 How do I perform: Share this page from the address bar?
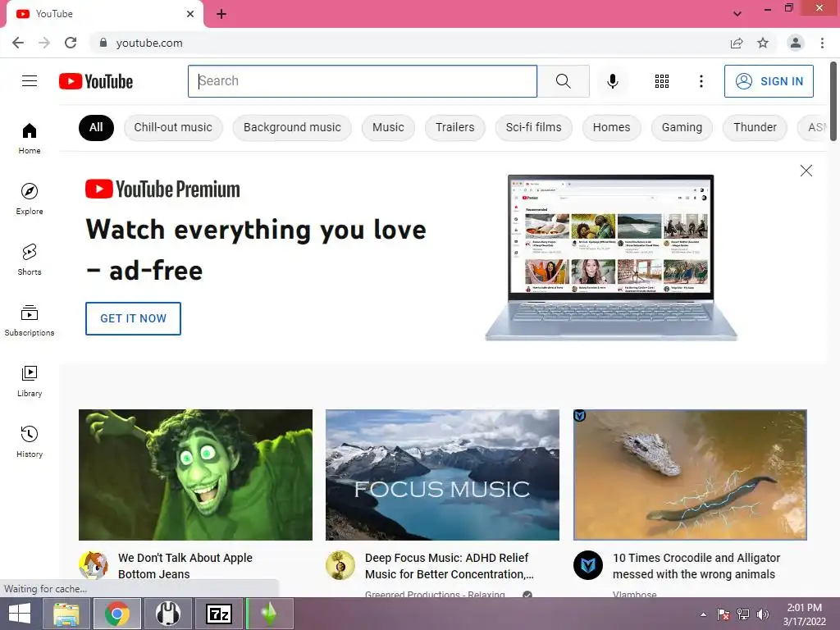(737, 43)
